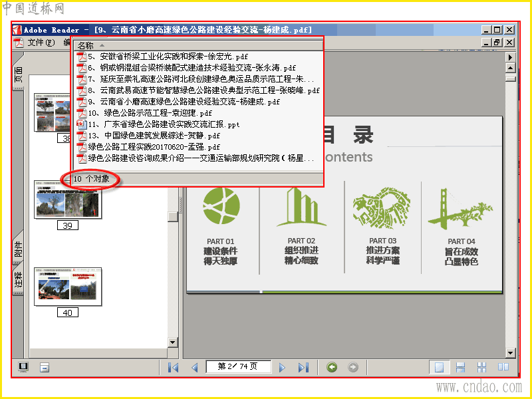Click the second bottom-left panel icon

click(x=45, y=367)
